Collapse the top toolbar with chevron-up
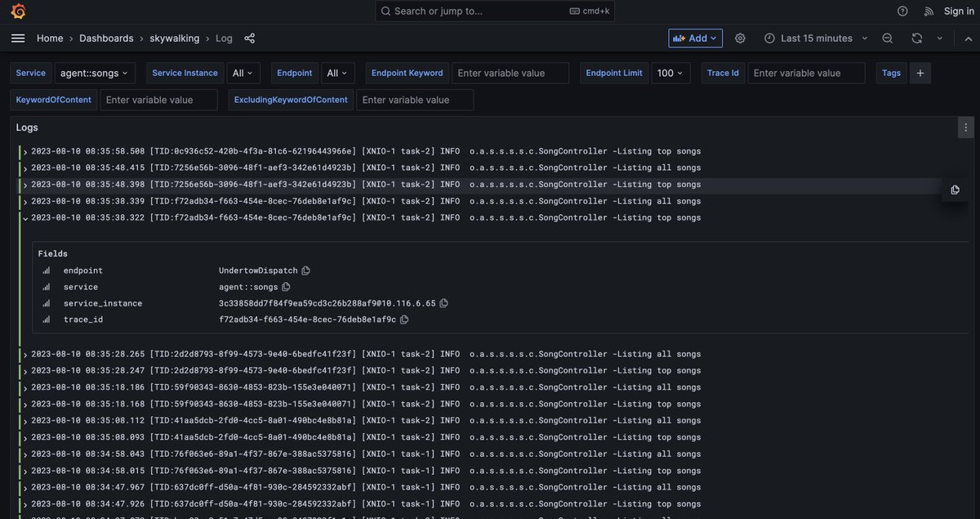Screen dimensions: 980x519 pos(968,38)
